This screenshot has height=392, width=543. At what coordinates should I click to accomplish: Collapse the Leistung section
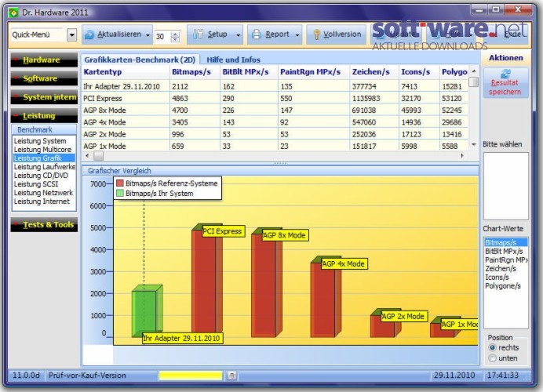pos(44,116)
